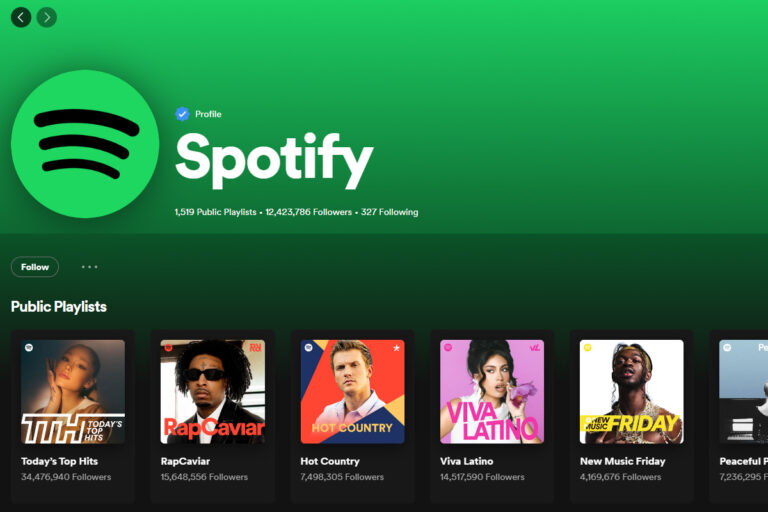
Task: View the 12,423,786 Followers list
Action: click(x=309, y=212)
